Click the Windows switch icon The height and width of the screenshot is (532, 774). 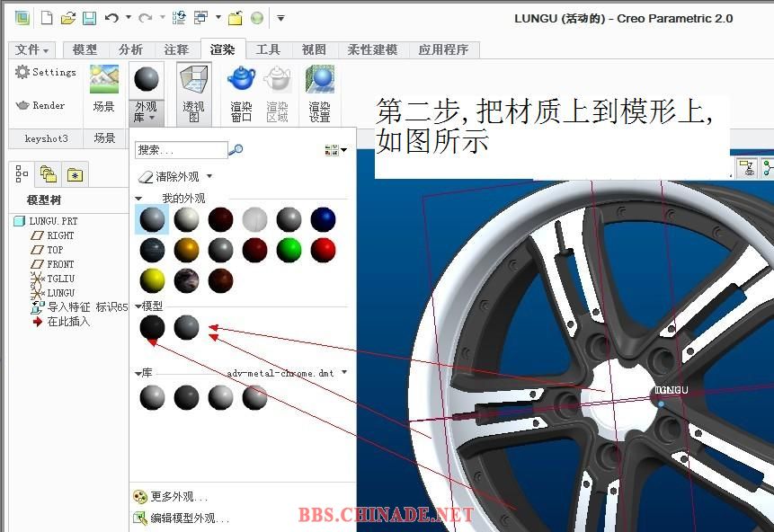pos(200,18)
